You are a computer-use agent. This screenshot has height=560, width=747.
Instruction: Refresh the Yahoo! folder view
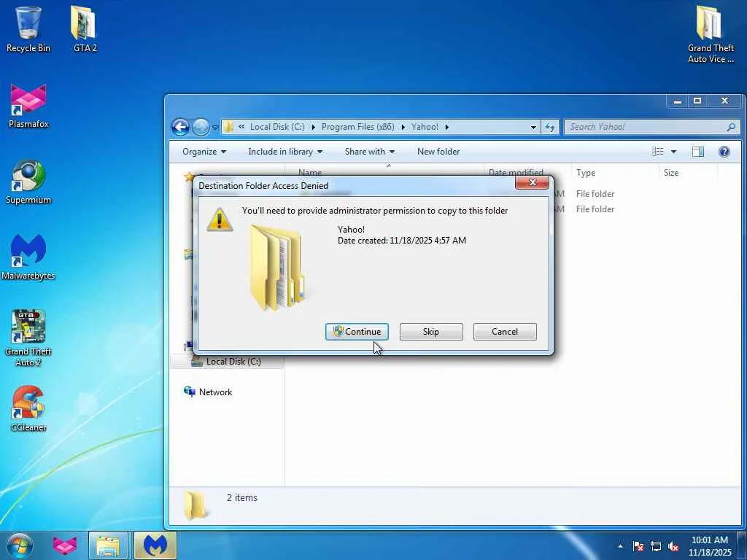coord(550,127)
